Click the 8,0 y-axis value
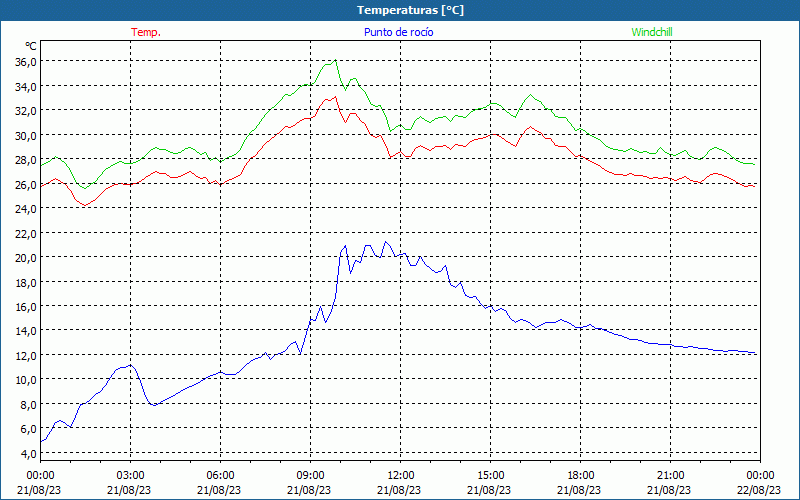Screen dimensions: 800x500 coord(28,405)
